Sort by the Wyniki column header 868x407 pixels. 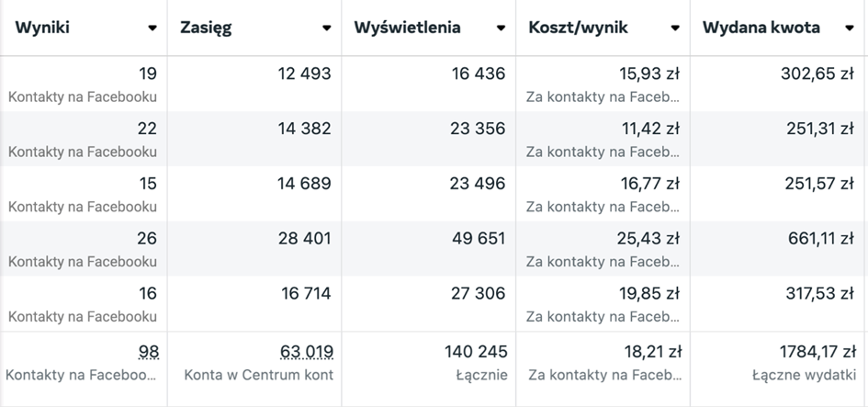[42, 28]
